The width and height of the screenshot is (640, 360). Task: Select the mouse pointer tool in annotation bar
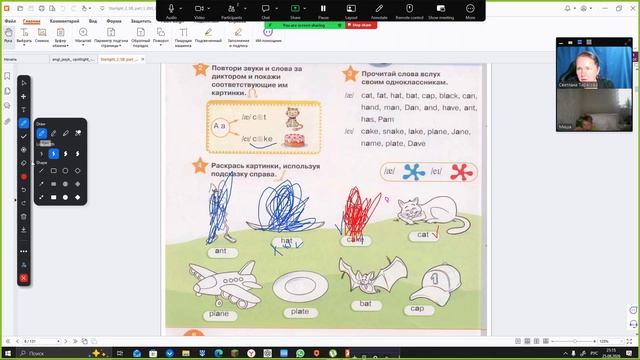(24, 83)
